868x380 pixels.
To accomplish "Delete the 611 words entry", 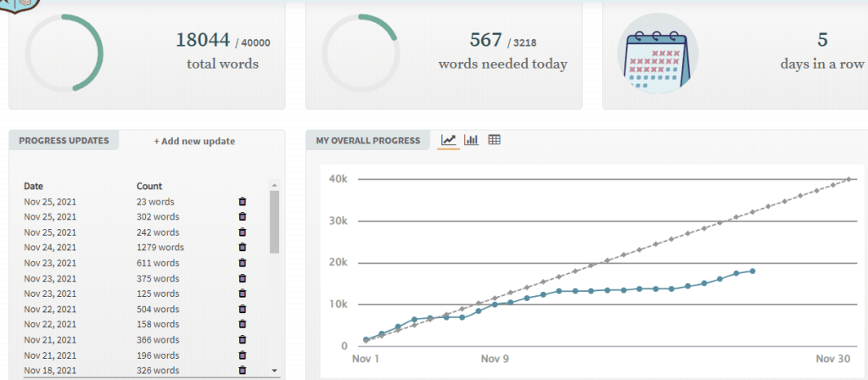I will (x=243, y=263).
